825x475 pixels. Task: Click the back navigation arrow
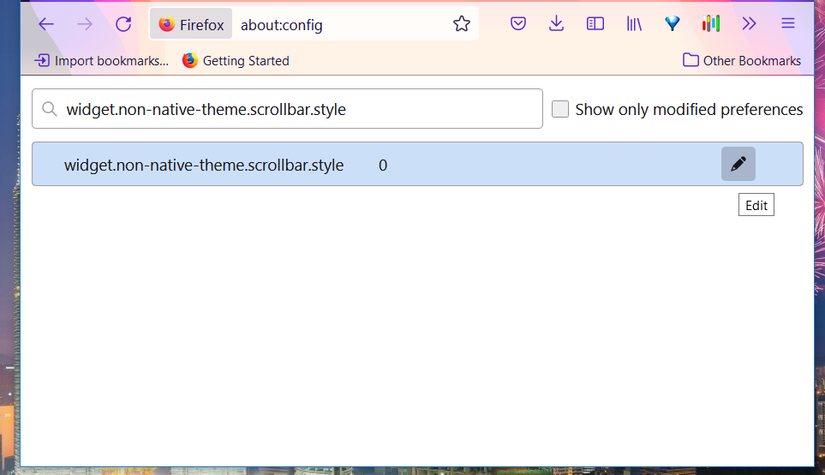click(46, 24)
